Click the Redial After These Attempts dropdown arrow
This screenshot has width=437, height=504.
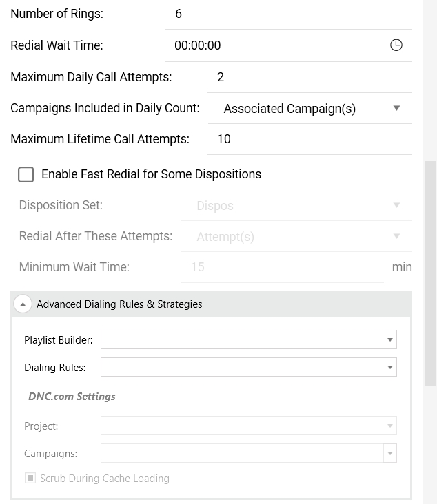pos(396,236)
